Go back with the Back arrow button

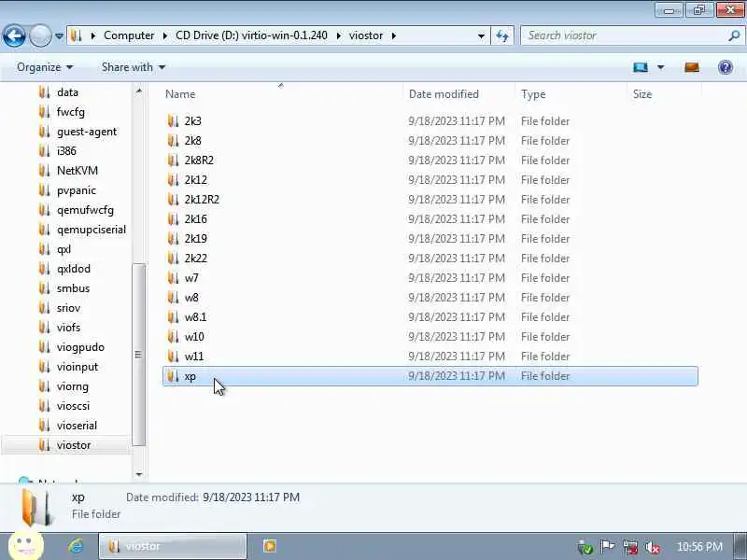pyautogui.click(x=14, y=35)
